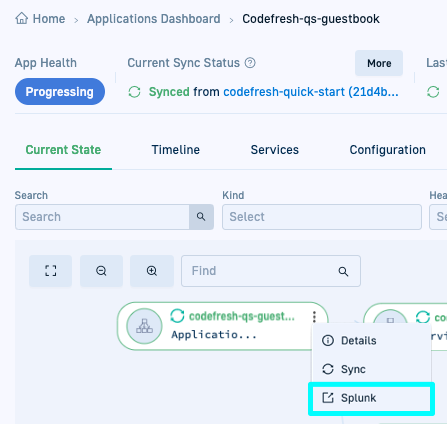Click the Application node hierarchy icon

(144, 326)
